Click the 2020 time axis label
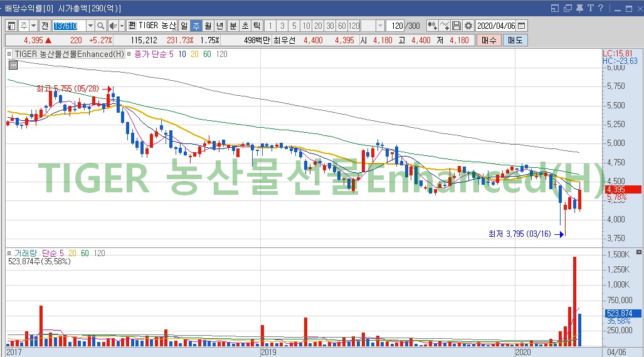Image resolution: width=644 pixels, height=357 pixels. (x=523, y=352)
